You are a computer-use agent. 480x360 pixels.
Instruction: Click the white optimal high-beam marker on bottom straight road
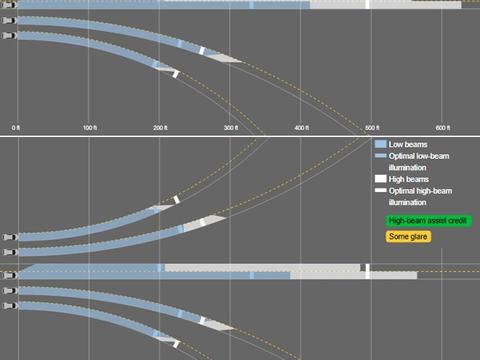pyautogui.click(x=367, y=271)
